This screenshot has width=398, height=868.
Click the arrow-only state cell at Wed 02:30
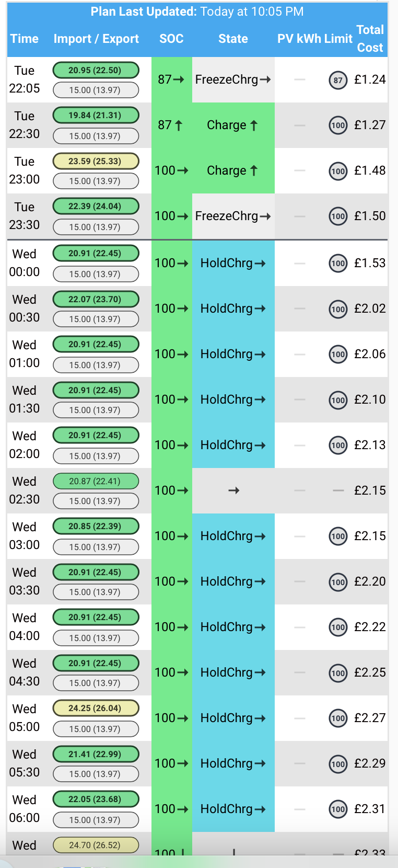[233, 490]
